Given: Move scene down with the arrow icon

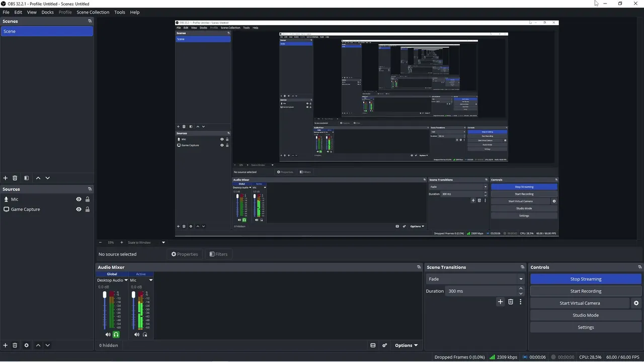Looking at the screenshot, I should point(48,178).
